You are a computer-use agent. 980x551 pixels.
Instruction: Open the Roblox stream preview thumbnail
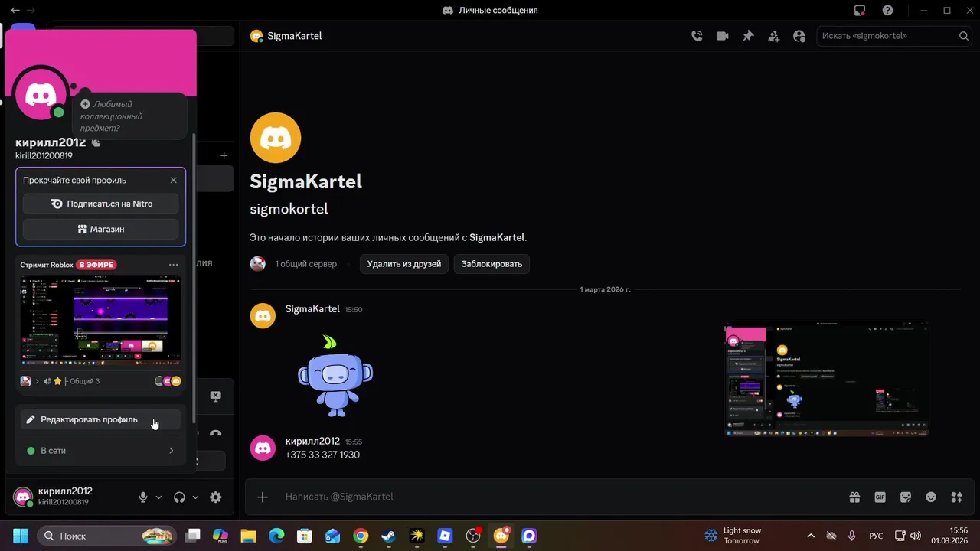click(100, 320)
